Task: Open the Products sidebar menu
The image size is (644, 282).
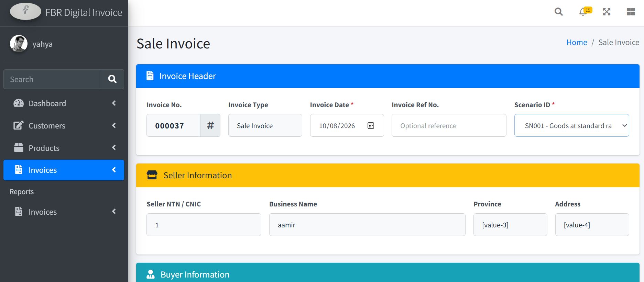Action: tap(64, 148)
